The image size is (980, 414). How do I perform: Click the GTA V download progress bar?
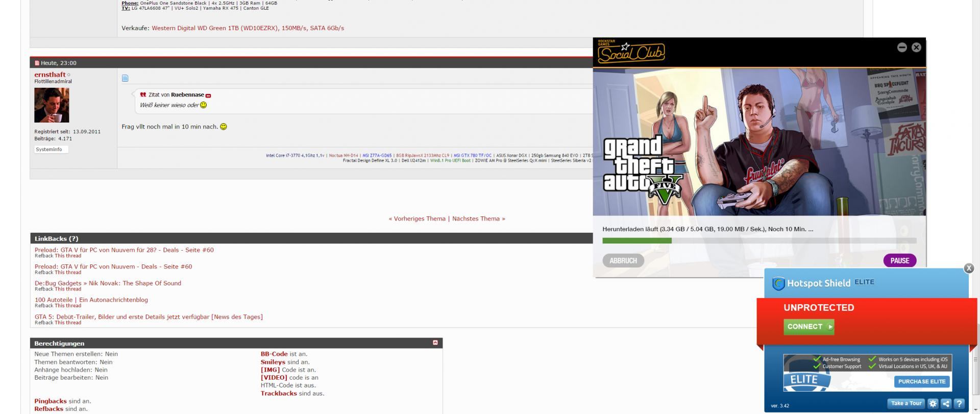[759, 240]
